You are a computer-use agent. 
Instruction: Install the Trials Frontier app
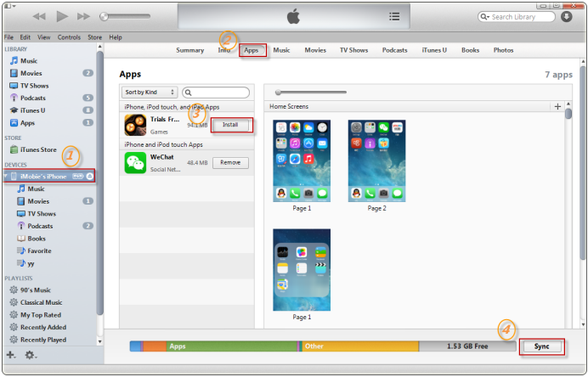pyautogui.click(x=230, y=125)
